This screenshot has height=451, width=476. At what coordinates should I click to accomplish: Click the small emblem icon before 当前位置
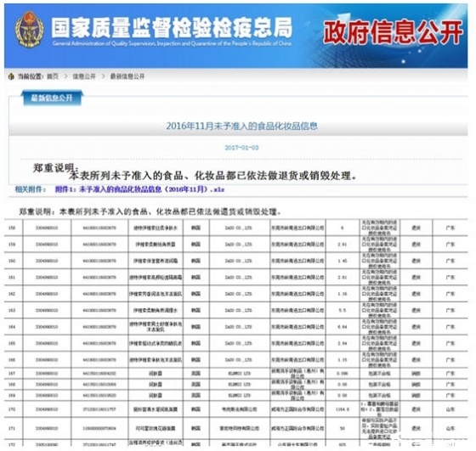pos(11,76)
